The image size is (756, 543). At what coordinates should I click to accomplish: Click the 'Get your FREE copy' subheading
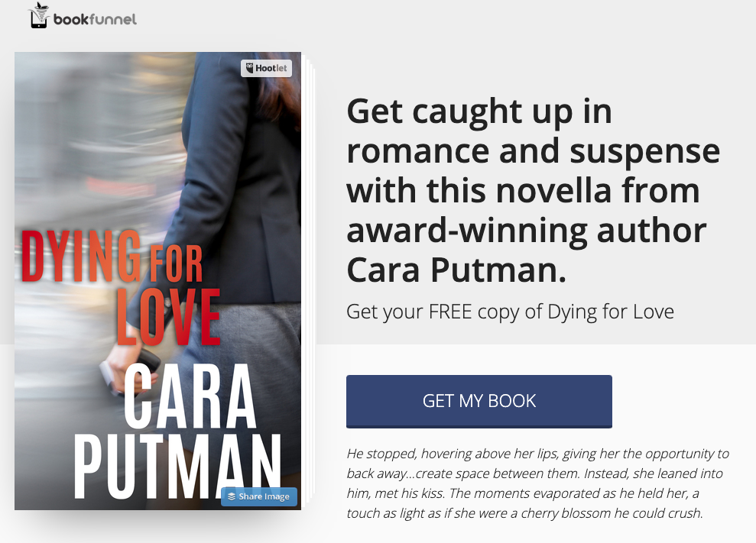coord(510,312)
